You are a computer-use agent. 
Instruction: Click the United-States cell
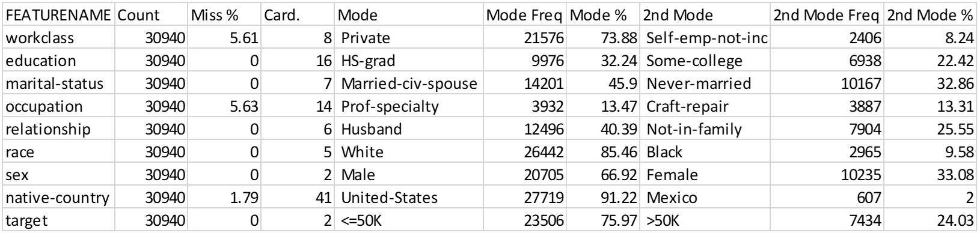point(409,198)
